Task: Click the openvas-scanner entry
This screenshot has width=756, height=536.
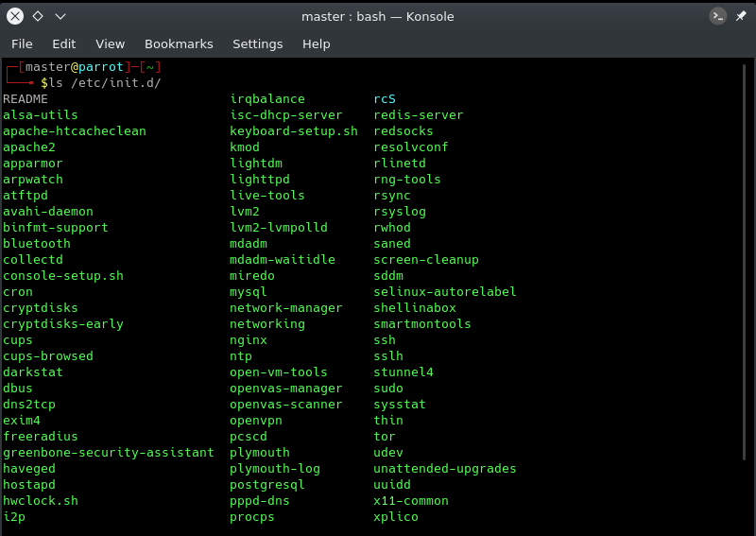Action: (286, 404)
